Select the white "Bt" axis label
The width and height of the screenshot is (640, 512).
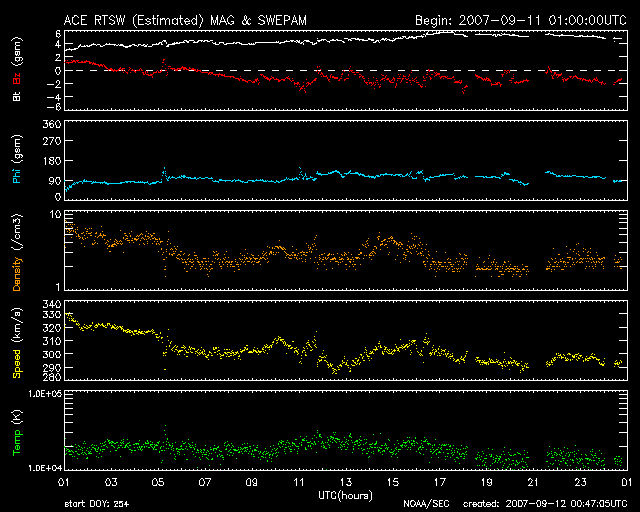[17, 96]
